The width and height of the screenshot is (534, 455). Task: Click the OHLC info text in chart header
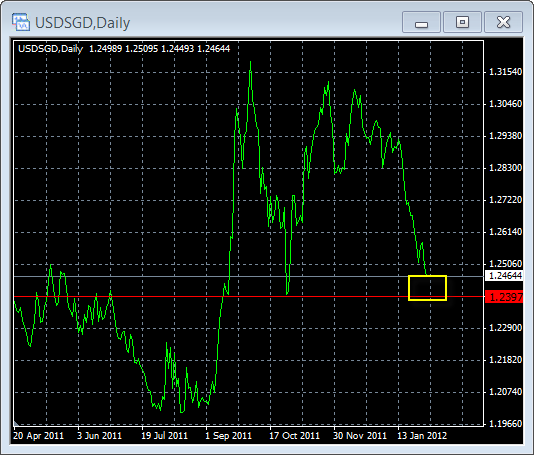124,49
